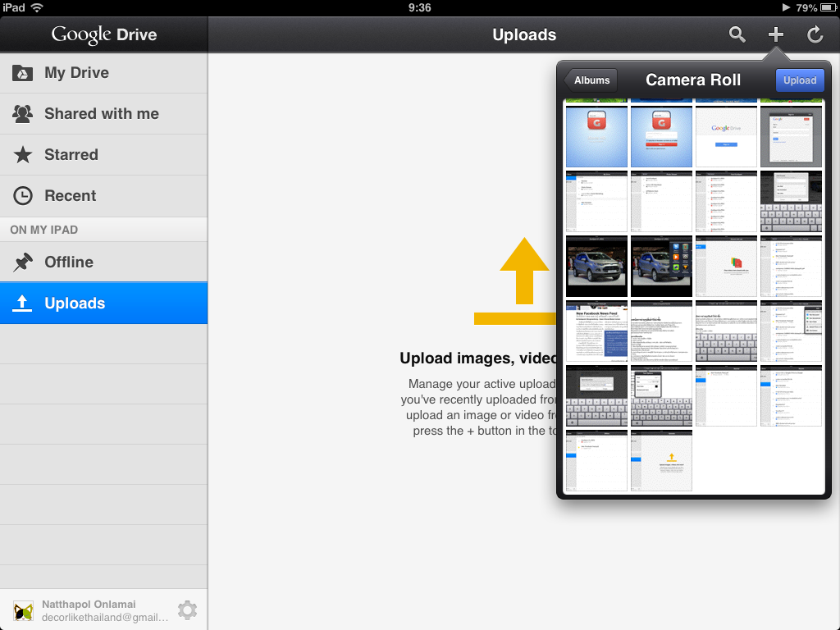Open the search magnifier icon
This screenshot has width=840, height=630.
tap(737, 34)
